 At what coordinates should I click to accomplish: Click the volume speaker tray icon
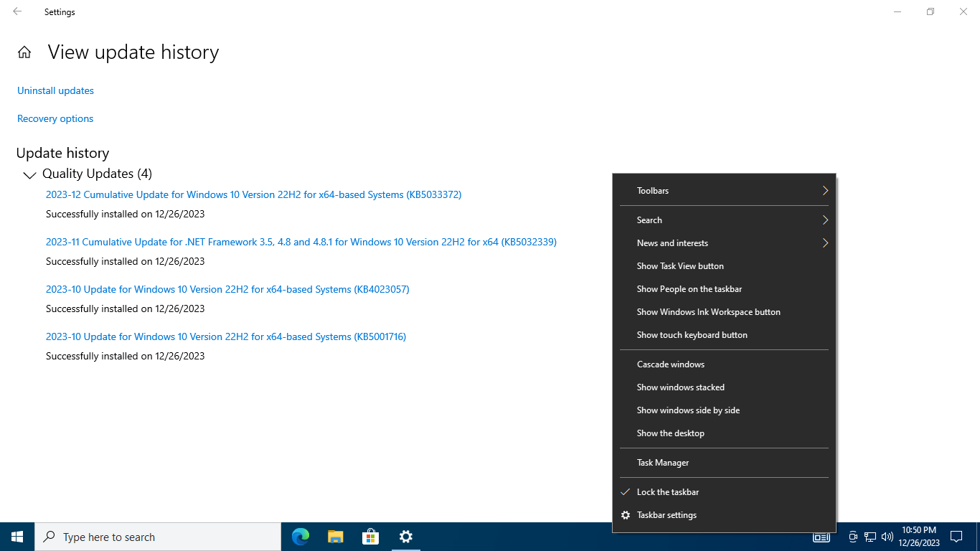tap(887, 537)
